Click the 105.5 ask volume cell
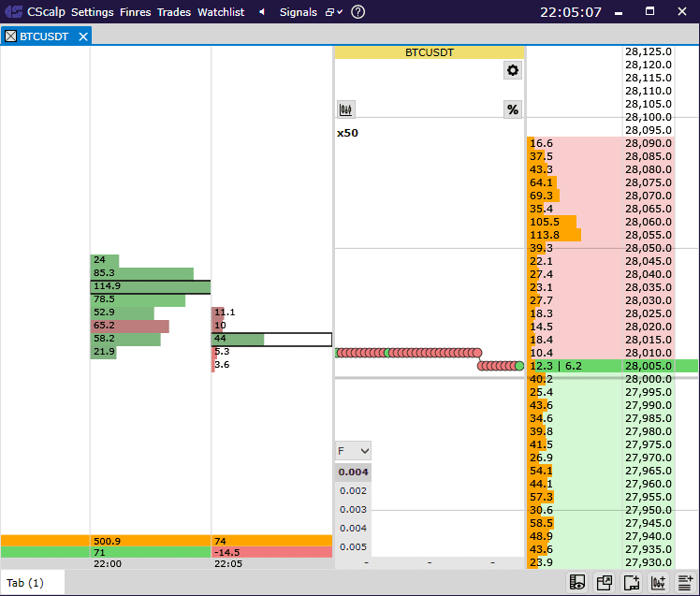 tap(575, 222)
